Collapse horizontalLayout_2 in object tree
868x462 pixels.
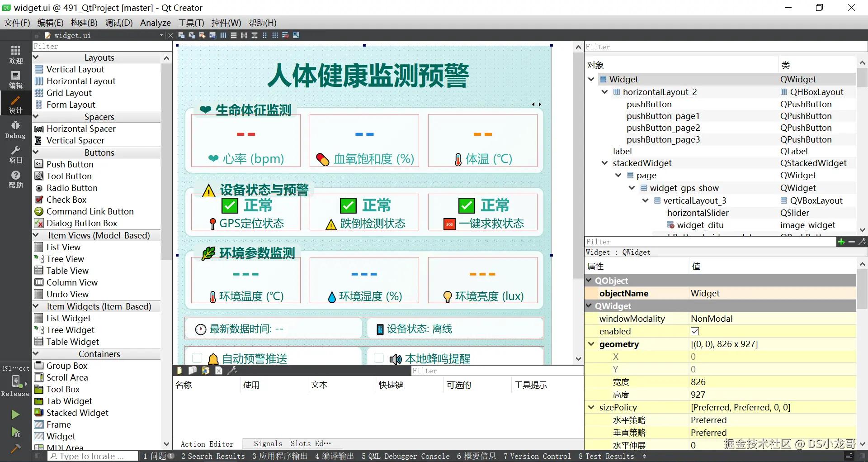click(x=604, y=92)
